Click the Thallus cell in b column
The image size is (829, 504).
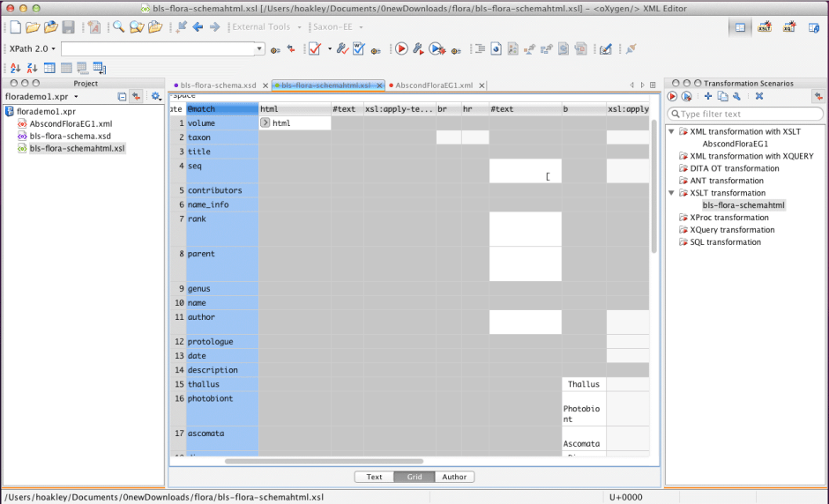(584, 384)
